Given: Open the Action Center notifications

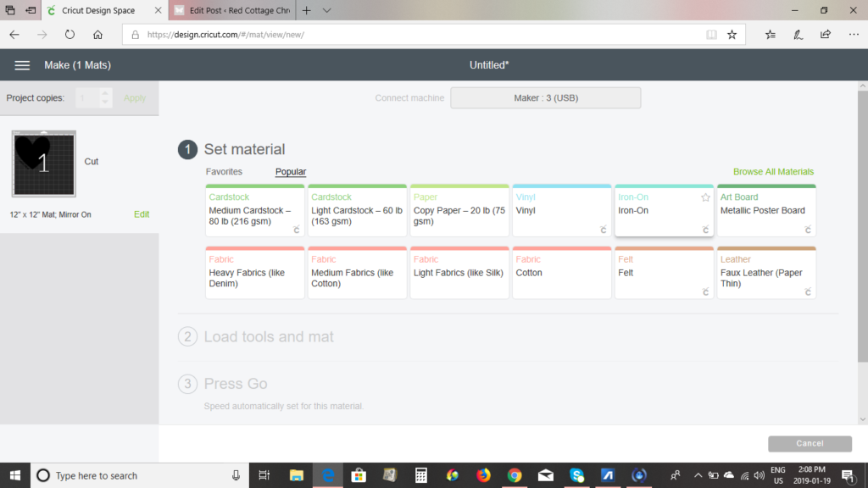Looking at the screenshot, I should click(x=849, y=475).
